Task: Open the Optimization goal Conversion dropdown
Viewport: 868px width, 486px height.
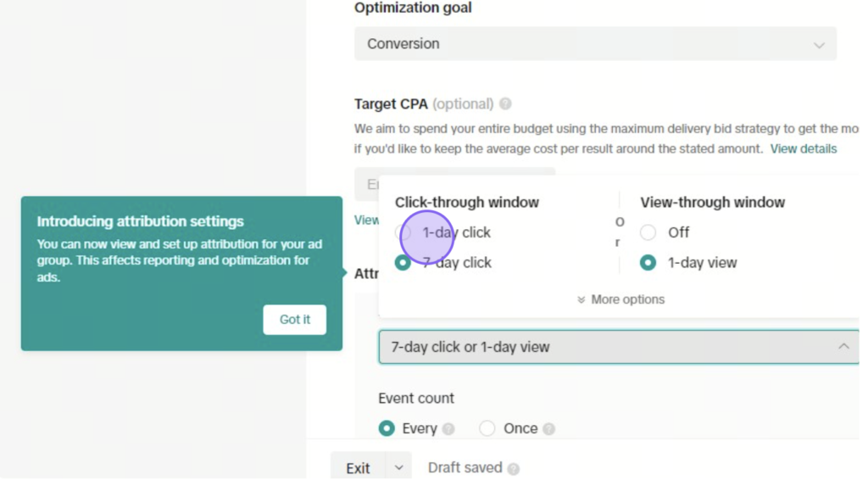Action: (595, 44)
